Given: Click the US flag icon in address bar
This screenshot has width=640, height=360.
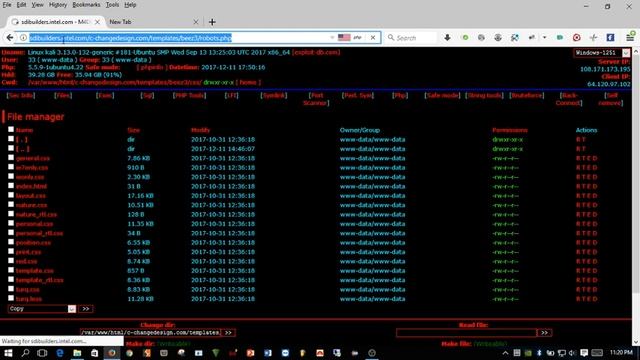Looking at the screenshot, I should click(344, 38).
